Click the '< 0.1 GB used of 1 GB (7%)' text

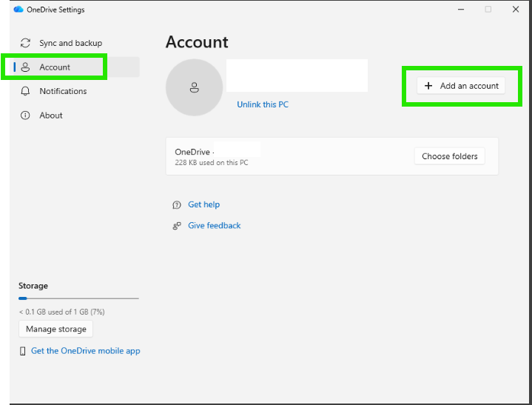pos(61,312)
